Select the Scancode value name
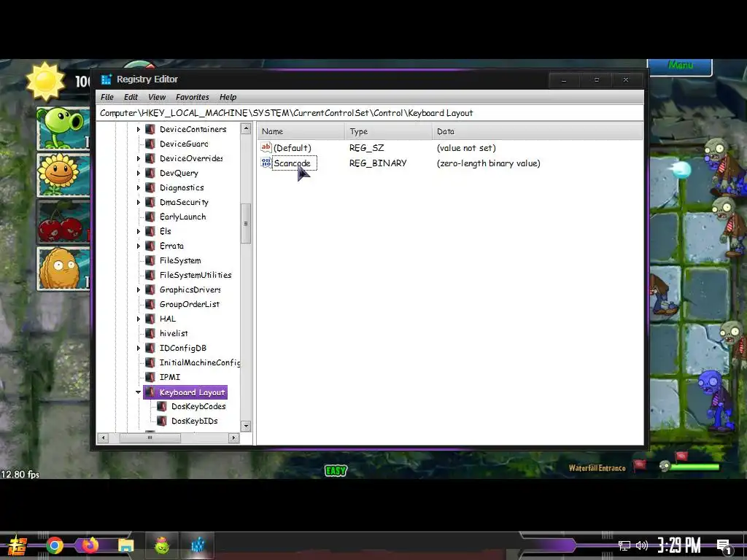 tap(292, 163)
